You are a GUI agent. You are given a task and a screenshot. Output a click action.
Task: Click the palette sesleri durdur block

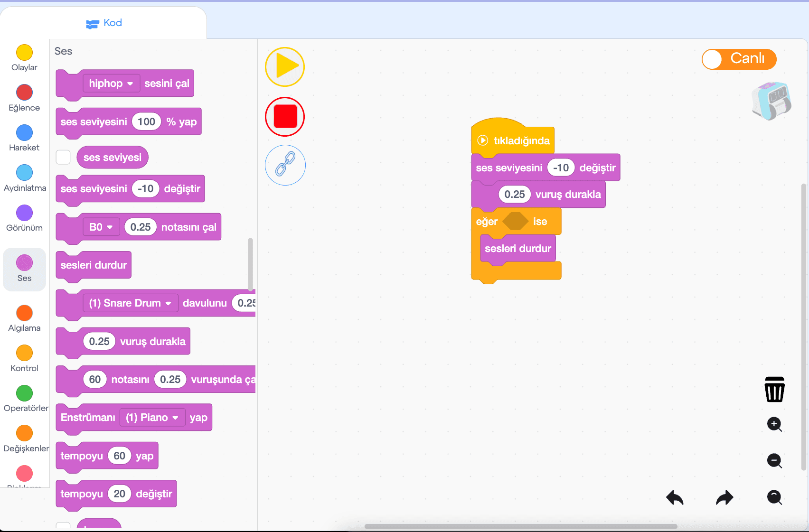[x=94, y=265]
